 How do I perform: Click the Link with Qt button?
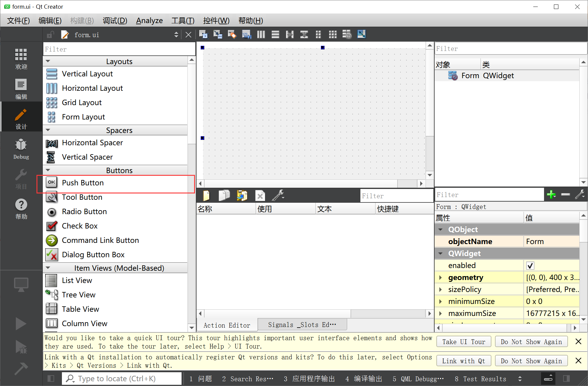click(463, 361)
